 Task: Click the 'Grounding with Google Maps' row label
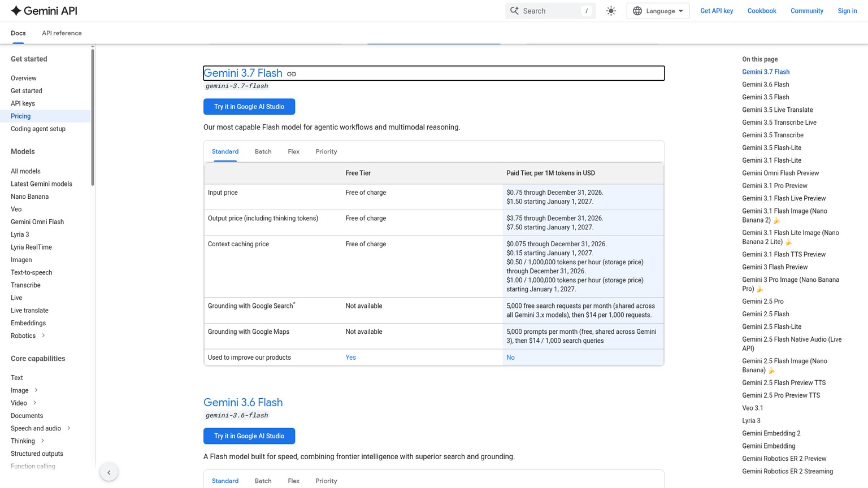coord(249,332)
